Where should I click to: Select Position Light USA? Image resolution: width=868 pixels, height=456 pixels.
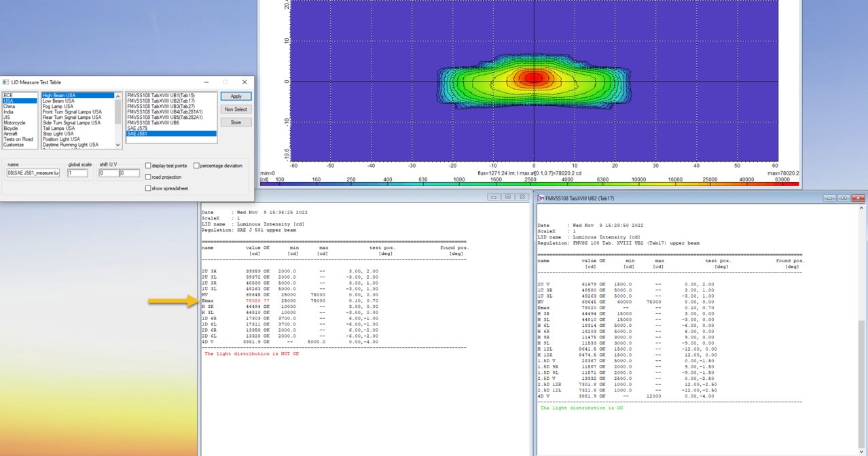click(78, 139)
